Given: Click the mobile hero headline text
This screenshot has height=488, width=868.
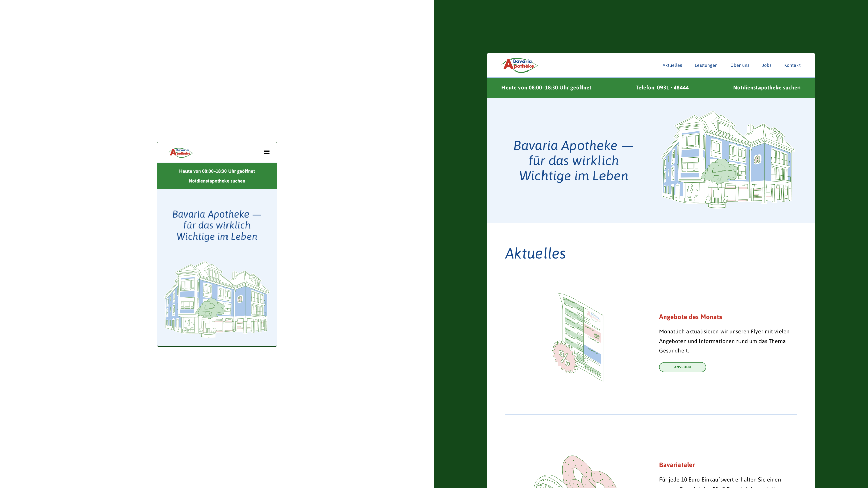Looking at the screenshot, I should (217, 225).
